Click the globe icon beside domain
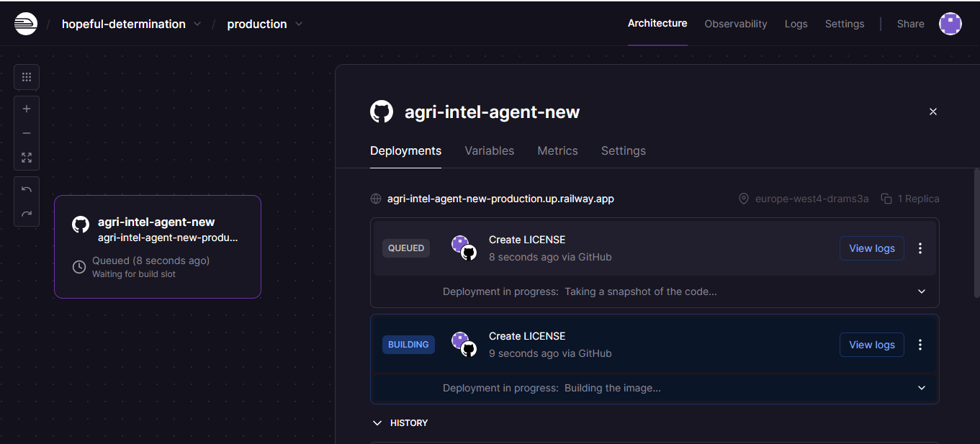This screenshot has height=444, width=980. [376, 199]
